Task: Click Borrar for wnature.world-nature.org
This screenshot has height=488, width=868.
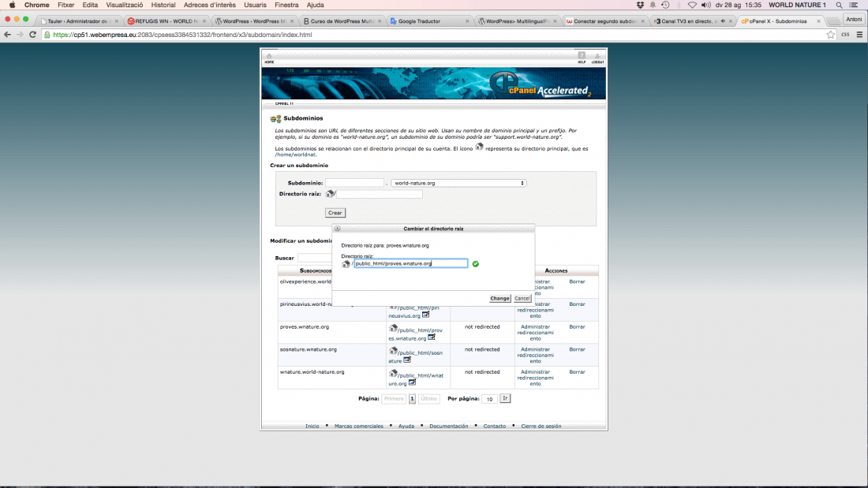Action: point(577,372)
